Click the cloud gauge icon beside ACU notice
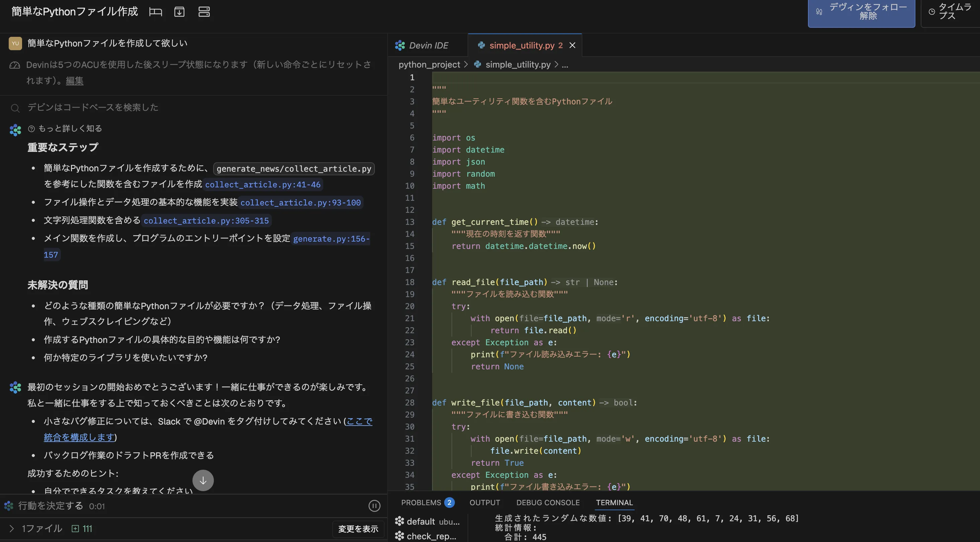The image size is (980, 542). point(14,65)
